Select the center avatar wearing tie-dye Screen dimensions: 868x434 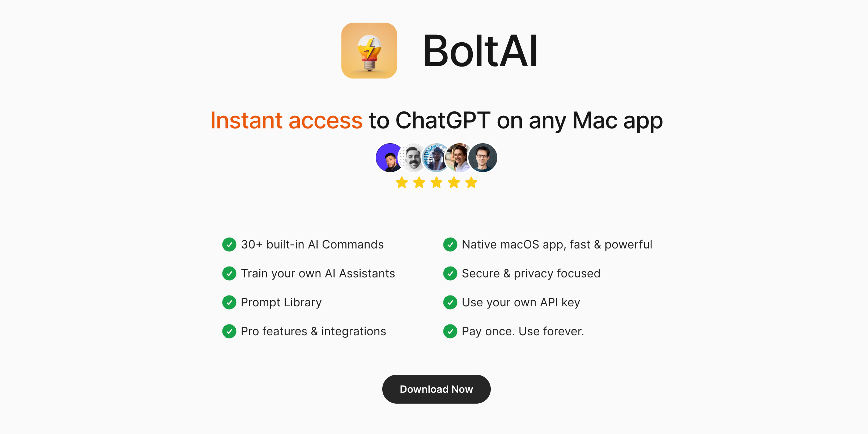pos(435,157)
